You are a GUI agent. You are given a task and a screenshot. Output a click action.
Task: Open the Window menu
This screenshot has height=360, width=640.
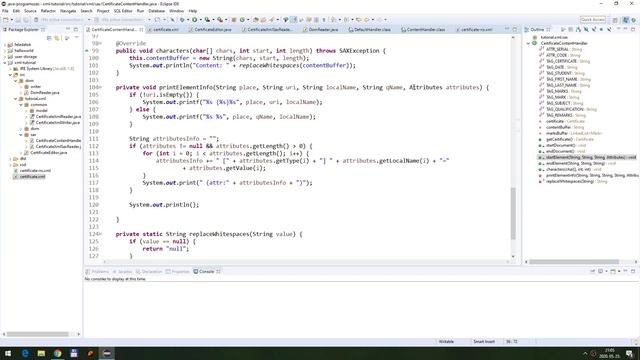(x=176, y=11)
